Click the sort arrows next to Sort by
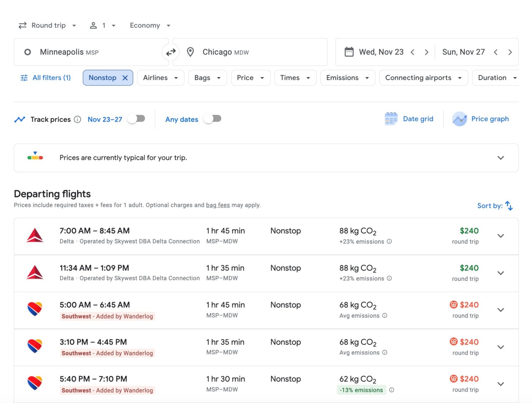Screen dimensions: 532x403 509,206
